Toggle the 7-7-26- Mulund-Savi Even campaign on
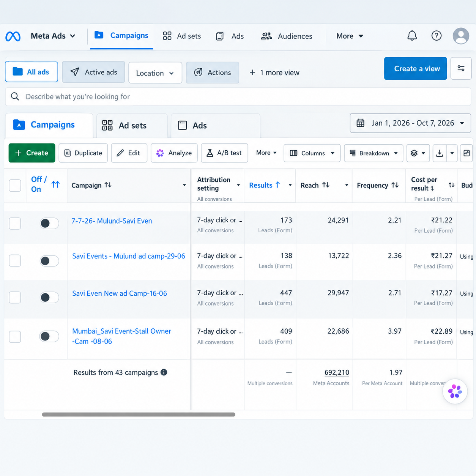 (49, 223)
